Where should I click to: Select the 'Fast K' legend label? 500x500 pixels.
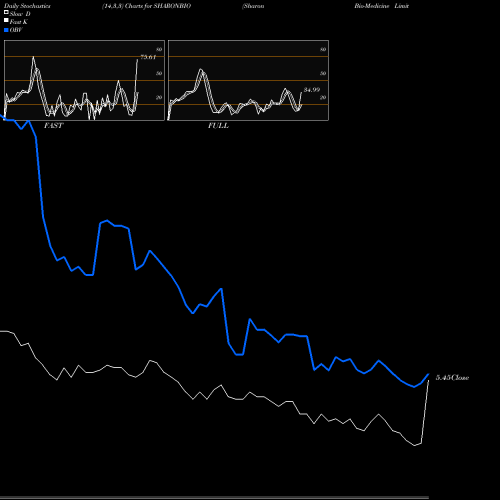pos(19,22)
